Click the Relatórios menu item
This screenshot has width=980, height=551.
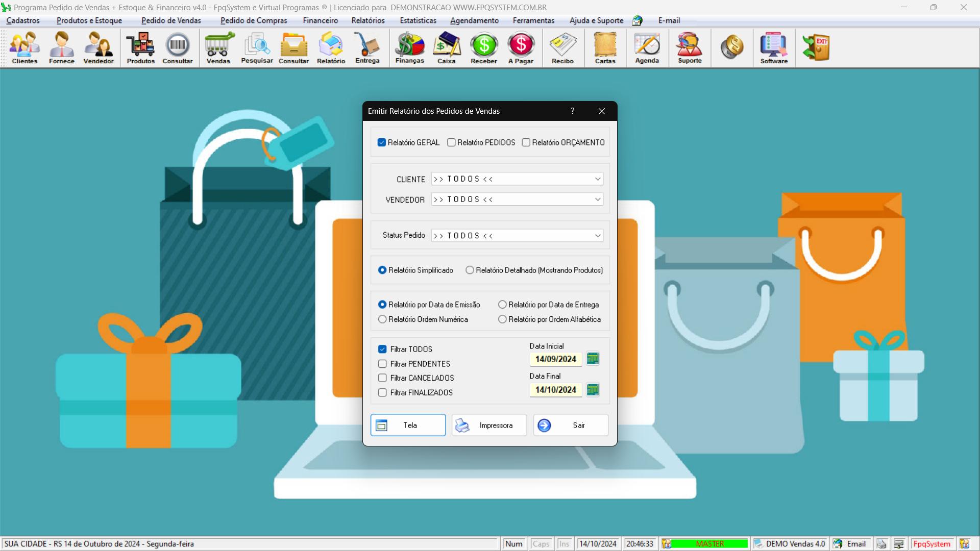[x=369, y=20]
